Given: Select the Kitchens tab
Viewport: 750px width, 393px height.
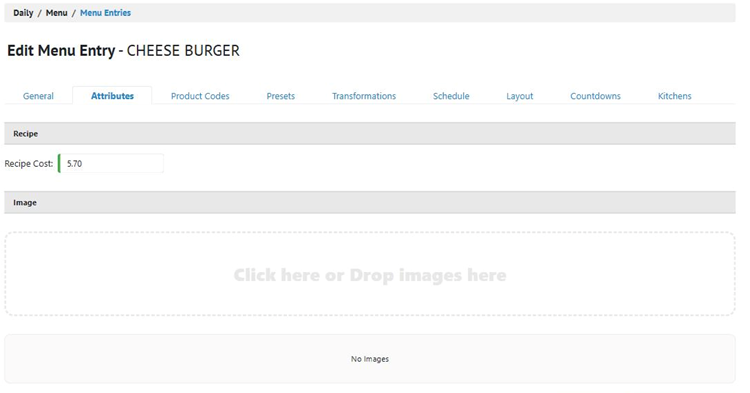Looking at the screenshot, I should pos(674,96).
